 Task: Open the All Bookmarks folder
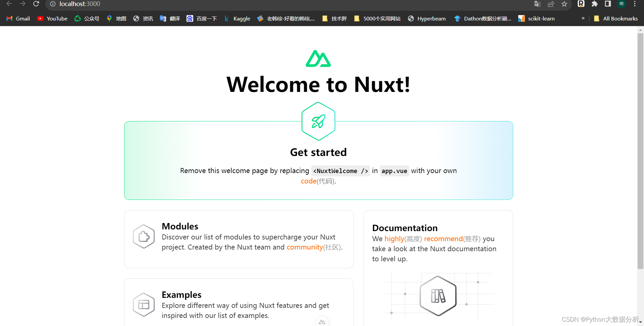(x=616, y=18)
